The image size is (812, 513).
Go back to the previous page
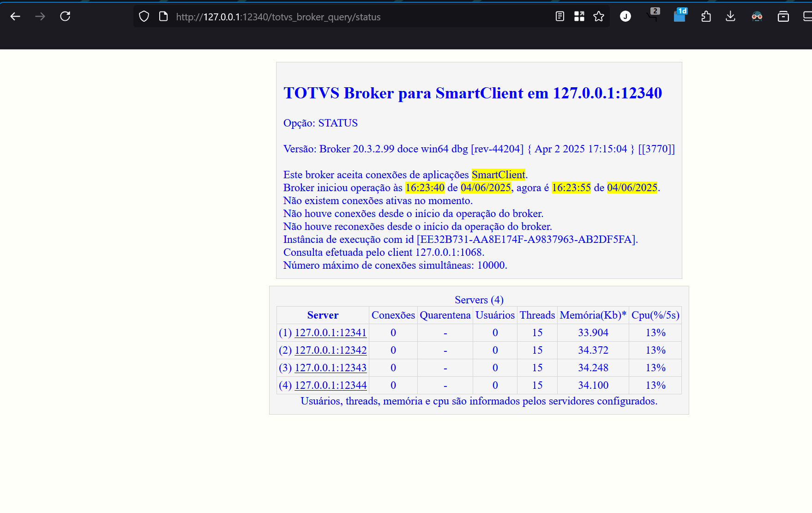point(15,17)
